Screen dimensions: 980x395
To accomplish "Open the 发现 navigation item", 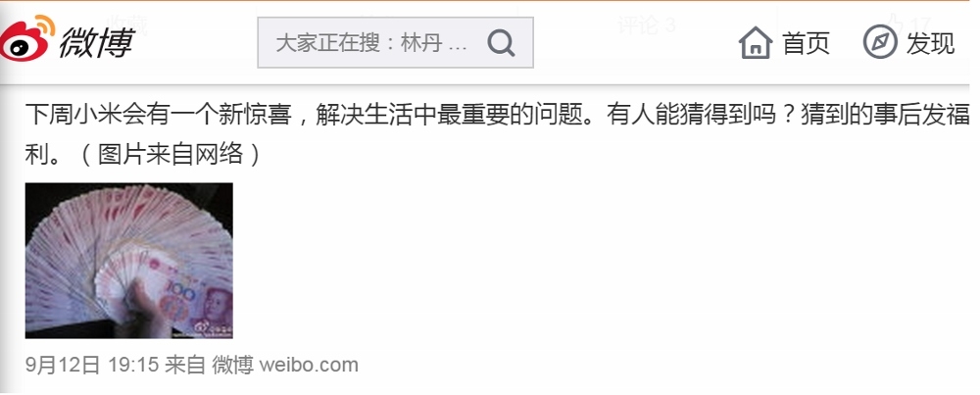I will [x=931, y=43].
